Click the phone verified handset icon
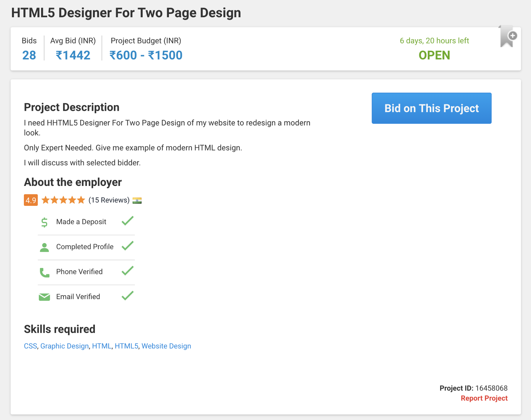Viewport: 531px width, 420px height. coord(44,272)
